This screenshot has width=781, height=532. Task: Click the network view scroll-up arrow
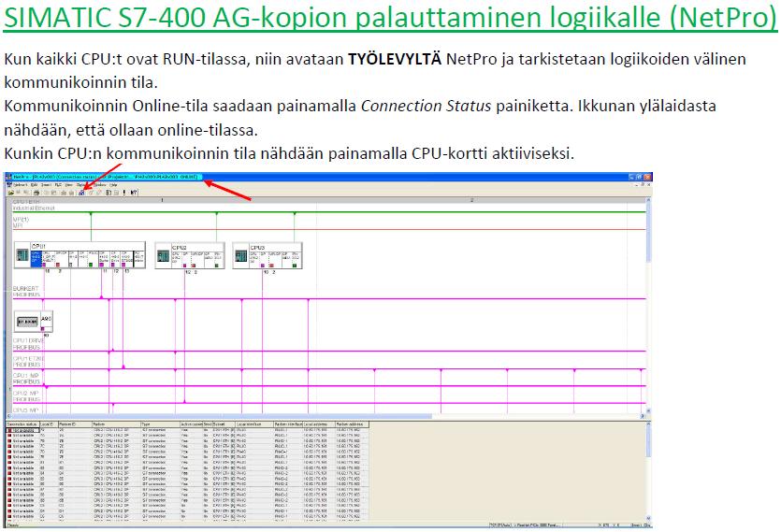(x=648, y=200)
